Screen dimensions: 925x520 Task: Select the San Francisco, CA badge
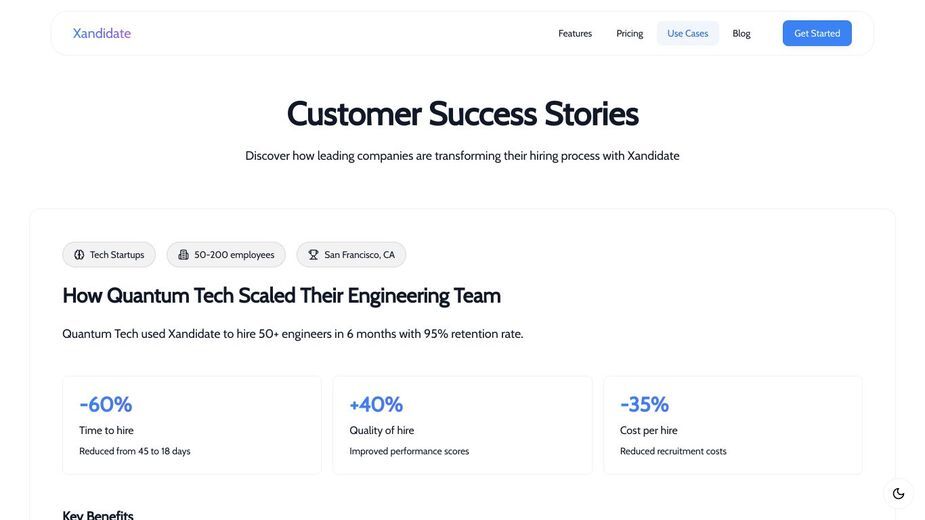pyautogui.click(x=351, y=254)
